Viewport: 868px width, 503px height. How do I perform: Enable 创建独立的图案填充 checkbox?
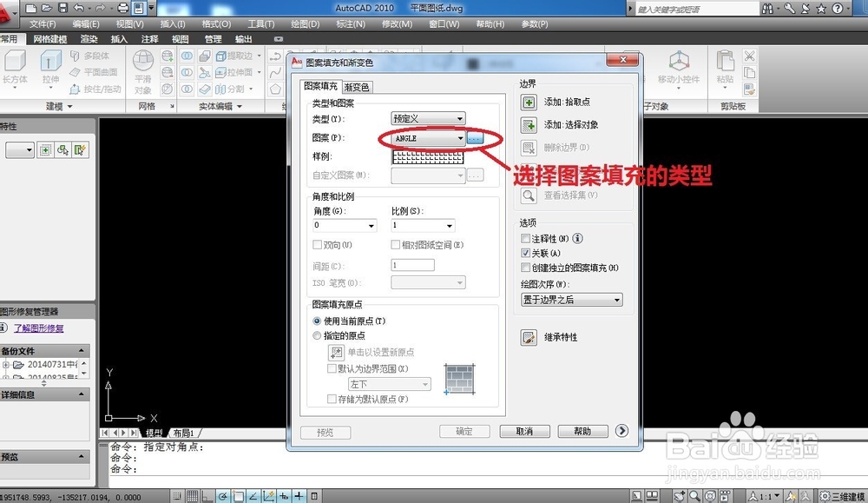526,268
